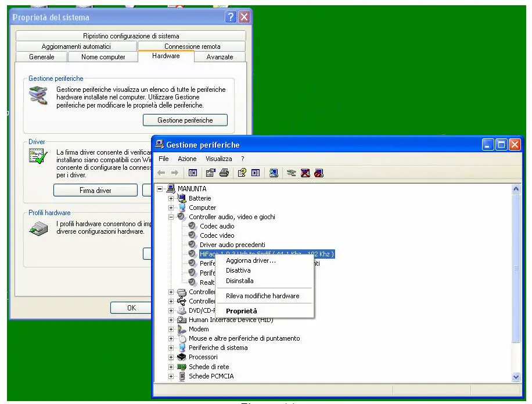Switch to Ripristino configurazione di sistema tab
Image resolution: width=532 pixels, height=404 pixels.
[x=131, y=35]
